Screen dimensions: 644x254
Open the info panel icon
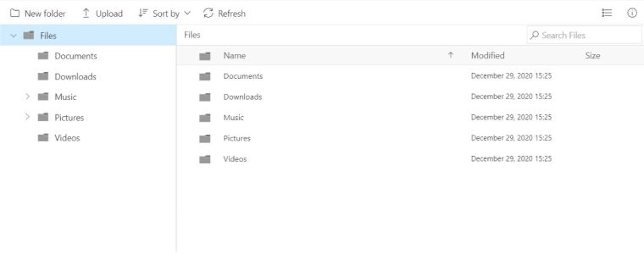pos(632,13)
